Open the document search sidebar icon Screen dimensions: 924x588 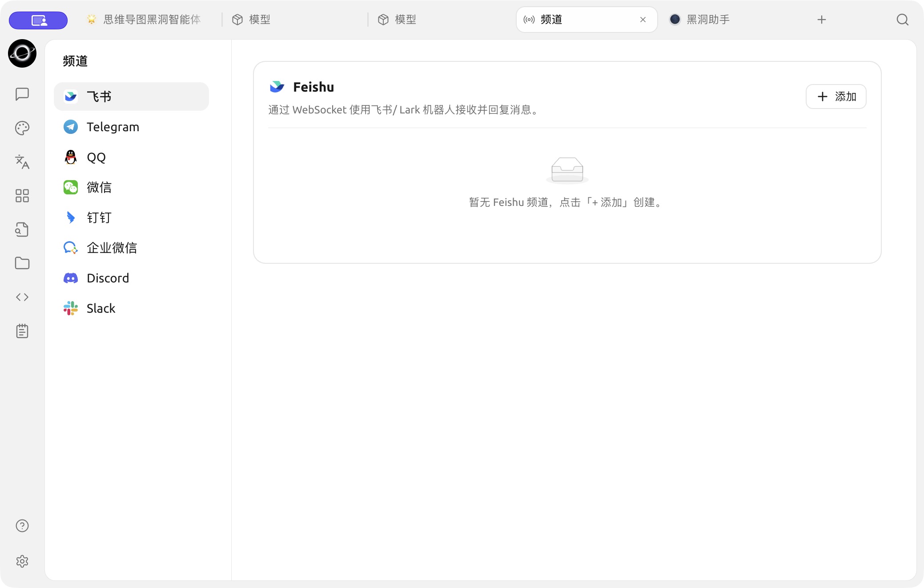click(x=22, y=230)
